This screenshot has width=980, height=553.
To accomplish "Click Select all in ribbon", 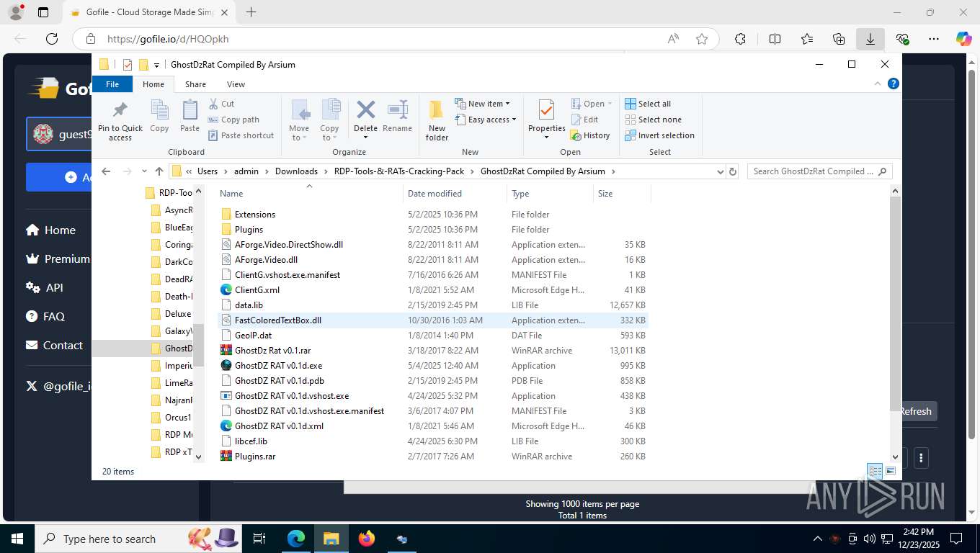I will click(648, 104).
